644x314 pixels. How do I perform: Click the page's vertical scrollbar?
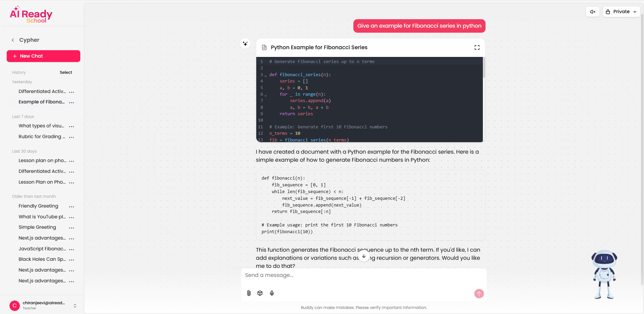point(642,150)
